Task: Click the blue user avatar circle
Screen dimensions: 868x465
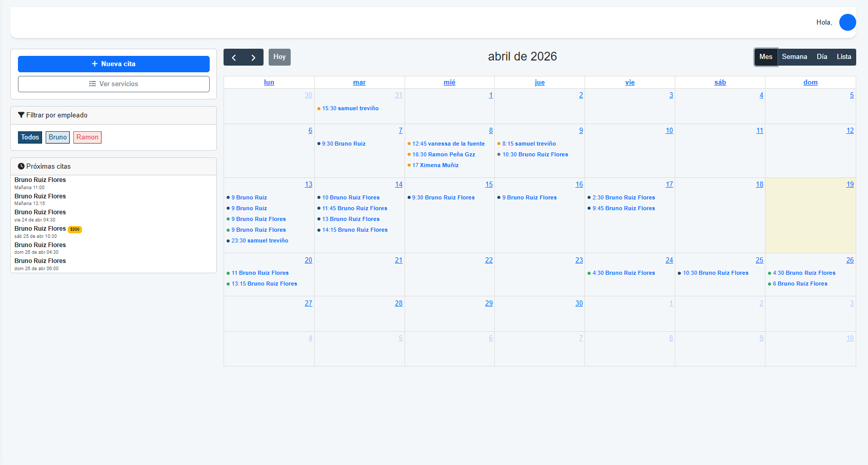Action: (x=847, y=23)
